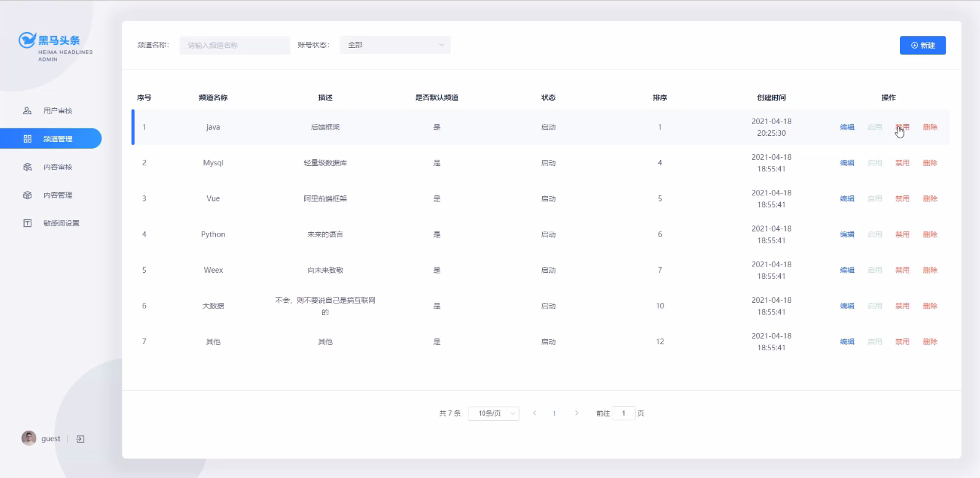
Task: Click 禁用 for the Python channel
Action: point(903,234)
